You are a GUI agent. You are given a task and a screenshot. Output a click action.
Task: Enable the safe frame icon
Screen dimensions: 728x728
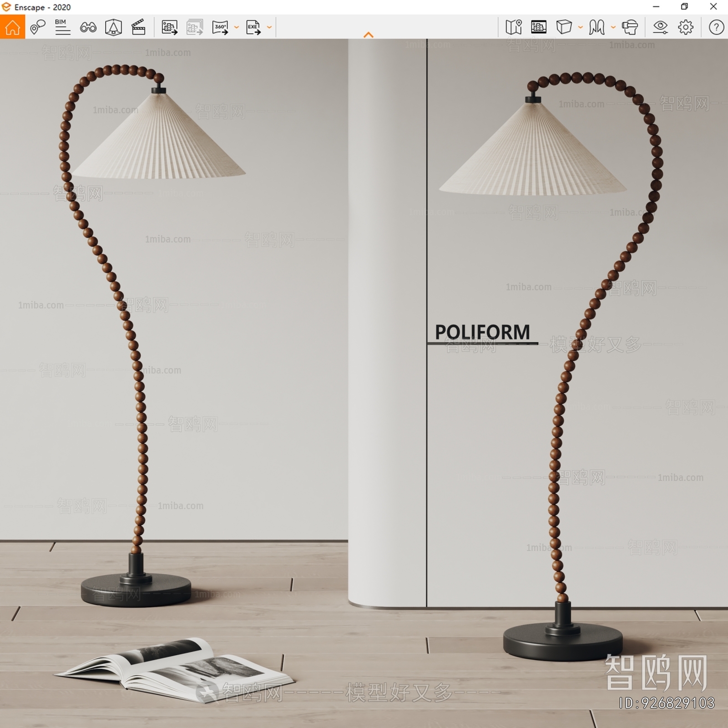coord(113,27)
